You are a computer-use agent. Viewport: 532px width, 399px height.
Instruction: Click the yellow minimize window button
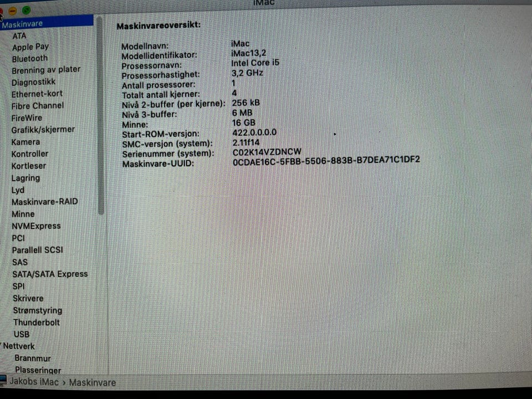[x=13, y=11]
